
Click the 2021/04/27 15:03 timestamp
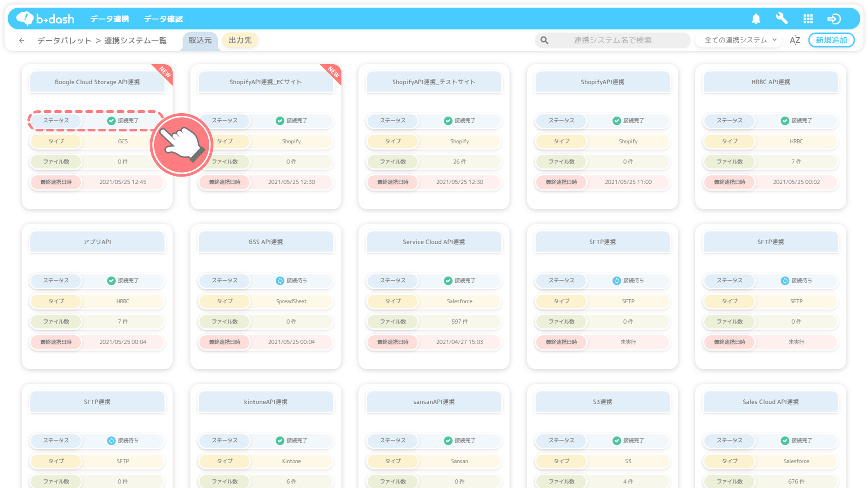coord(460,342)
